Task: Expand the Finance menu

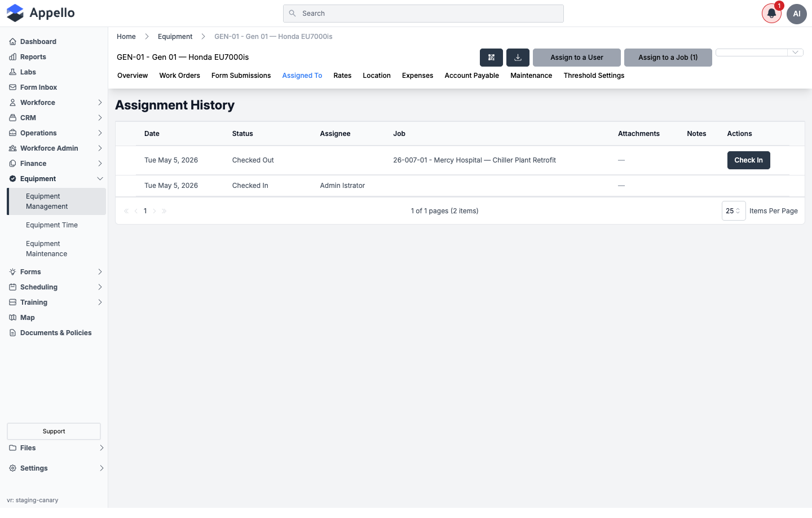Action: 56,164
